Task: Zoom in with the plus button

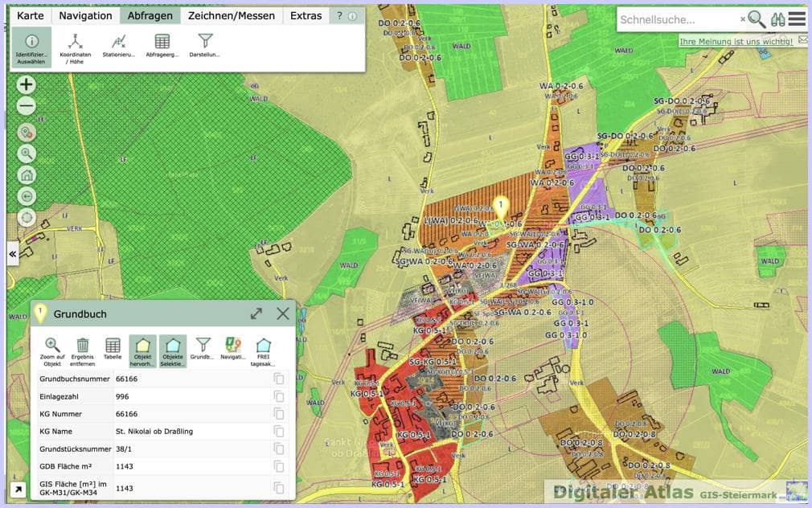Action: pyautogui.click(x=27, y=84)
